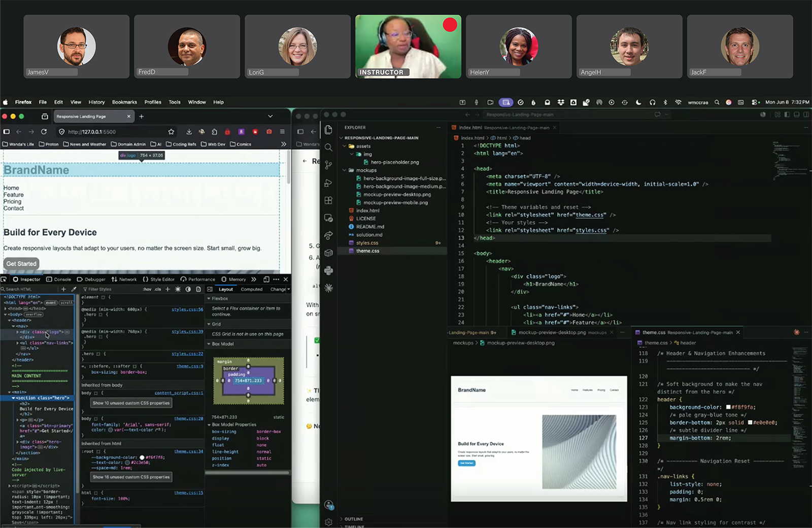Focus the Search HTML field
812x528 pixels.
tap(29, 289)
